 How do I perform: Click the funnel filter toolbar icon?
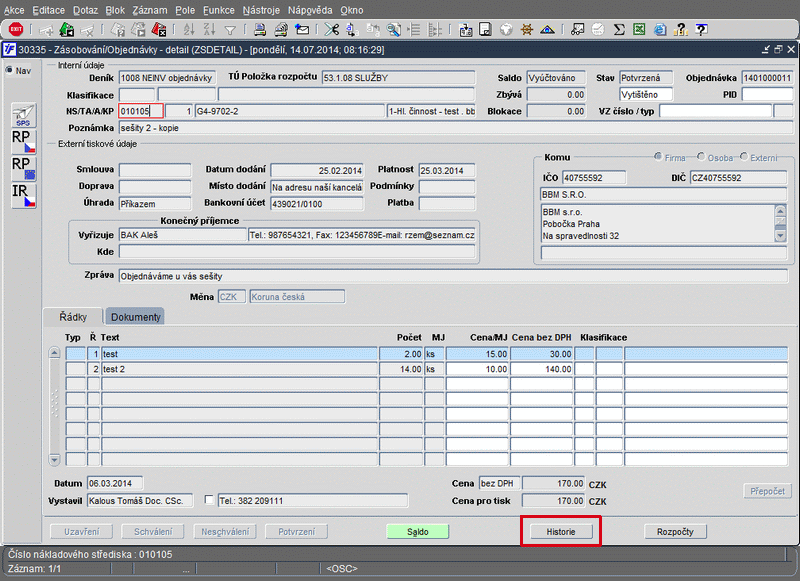click(x=231, y=29)
